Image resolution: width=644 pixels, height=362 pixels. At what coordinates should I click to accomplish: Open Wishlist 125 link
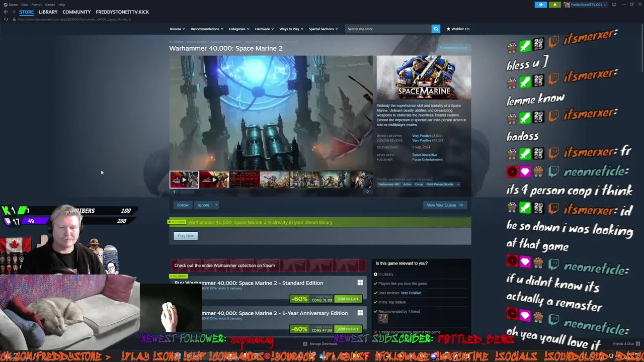[458, 29]
